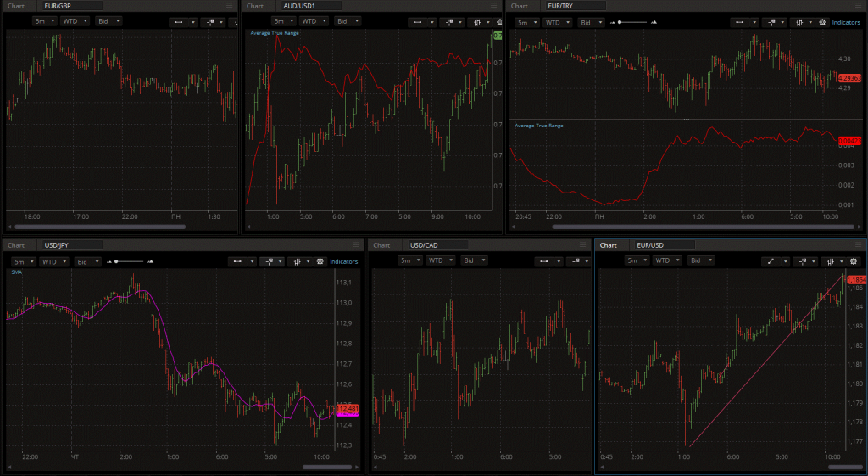868x476 pixels.
Task: Open chart settings gear in USD/JPY chart
Action: [x=320, y=261]
